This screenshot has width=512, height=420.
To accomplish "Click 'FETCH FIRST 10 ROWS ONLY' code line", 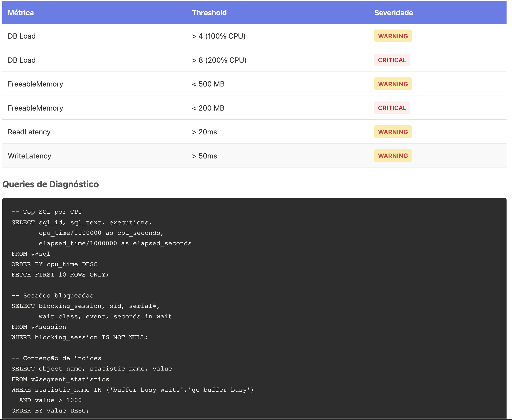I will tap(60, 275).
